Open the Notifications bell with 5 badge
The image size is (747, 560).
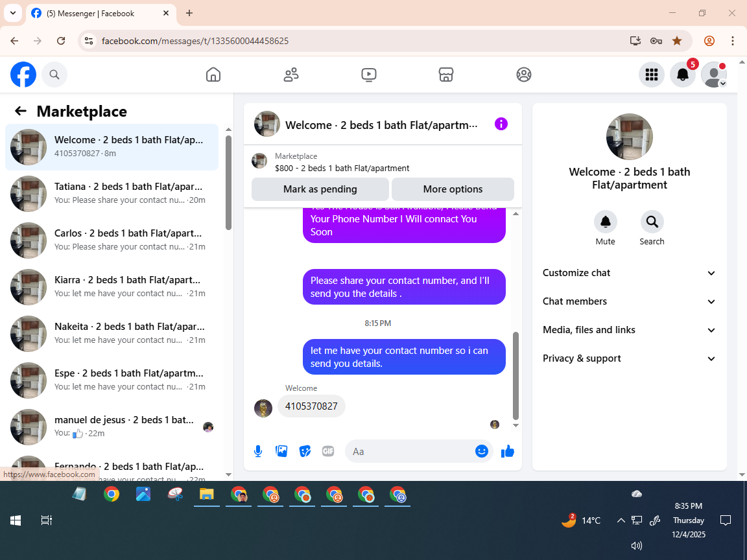point(683,75)
